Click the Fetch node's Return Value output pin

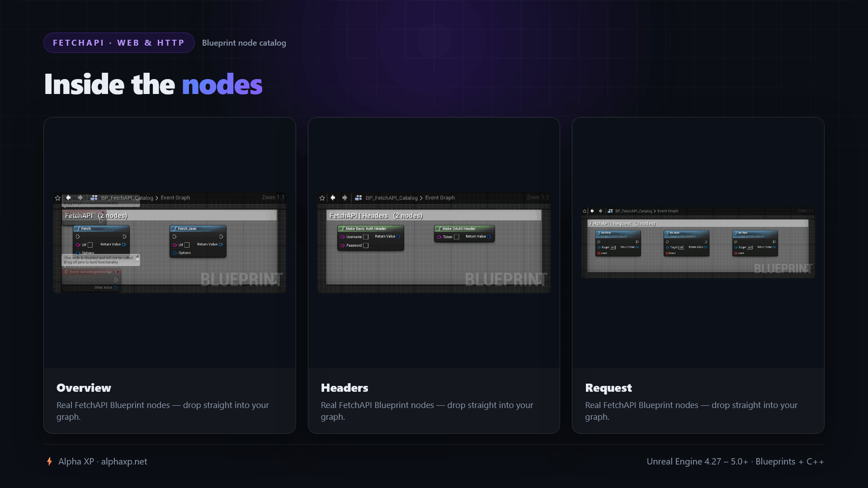coord(124,244)
